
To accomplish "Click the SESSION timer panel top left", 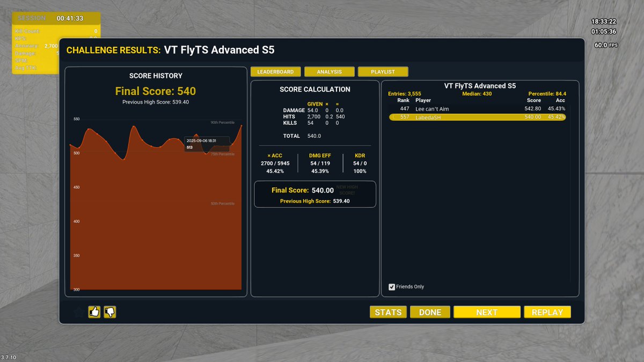I will click(54, 17).
